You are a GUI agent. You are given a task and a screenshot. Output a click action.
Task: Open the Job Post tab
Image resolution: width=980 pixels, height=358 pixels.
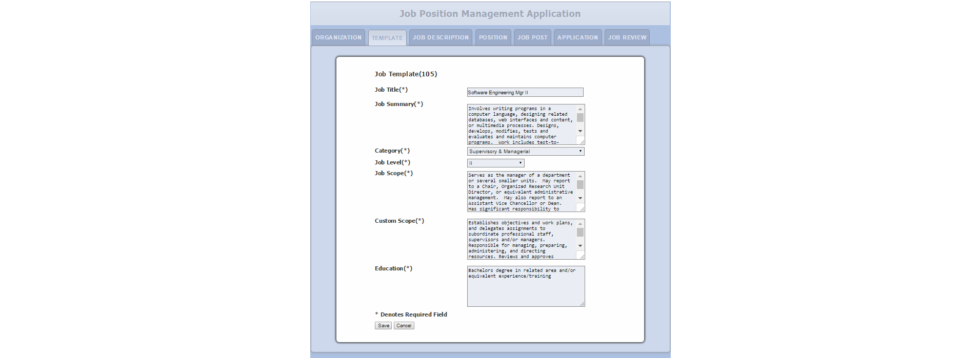tap(532, 37)
